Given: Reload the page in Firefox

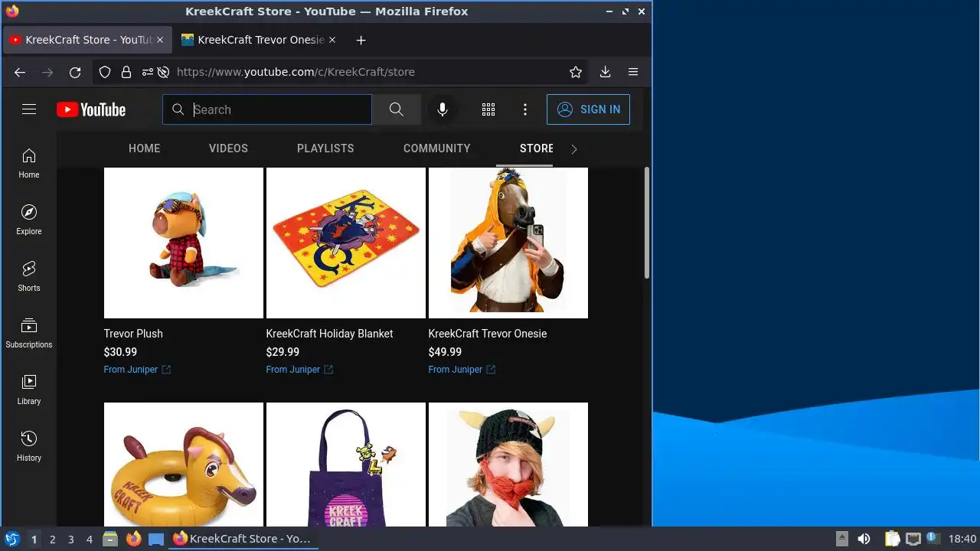Looking at the screenshot, I should point(75,72).
